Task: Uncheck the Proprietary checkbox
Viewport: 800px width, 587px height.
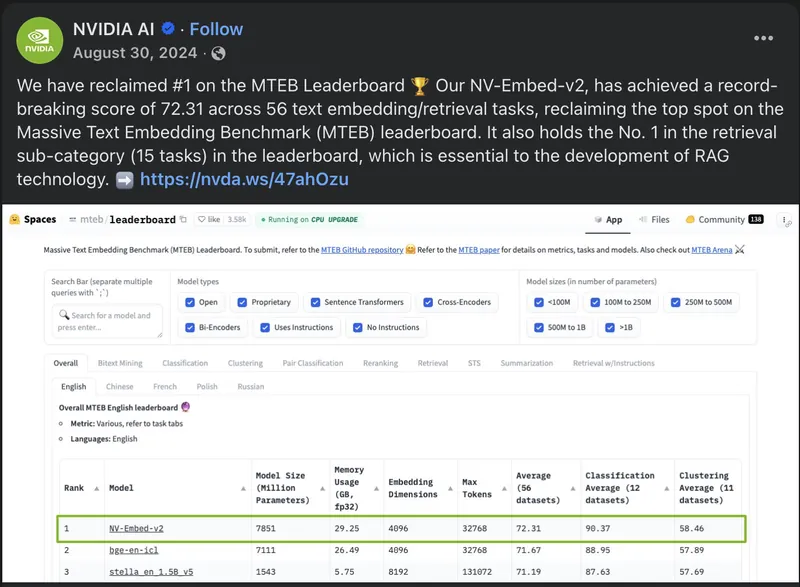Action: pos(242,302)
